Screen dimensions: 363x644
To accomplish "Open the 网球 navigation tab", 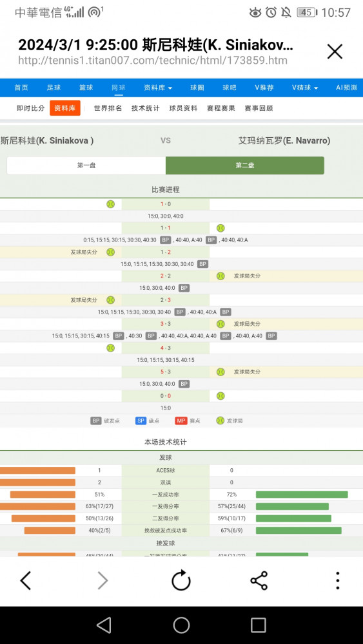I will coord(119,88).
